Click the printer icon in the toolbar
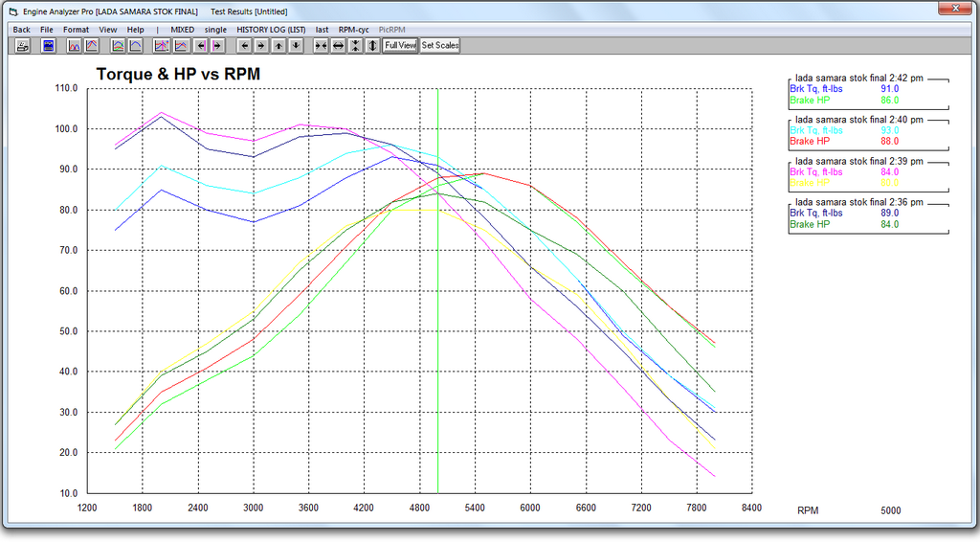The width and height of the screenshot is (980, 542). (x=22, y=45)
